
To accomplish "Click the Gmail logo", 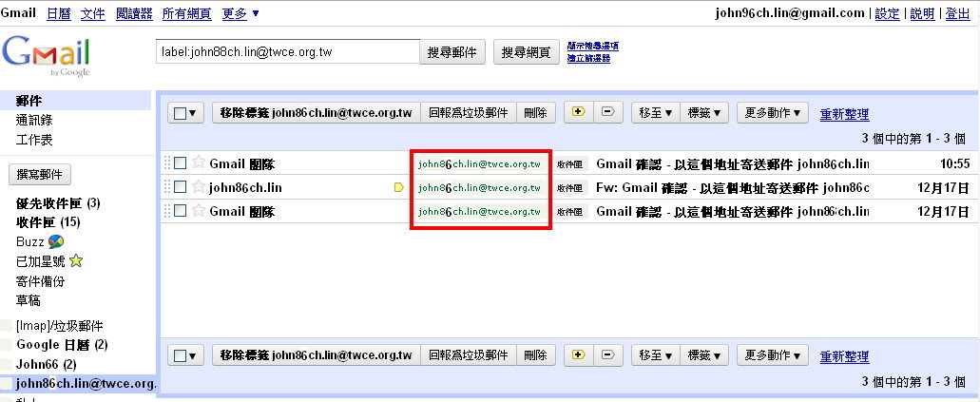I will (47, 56).
